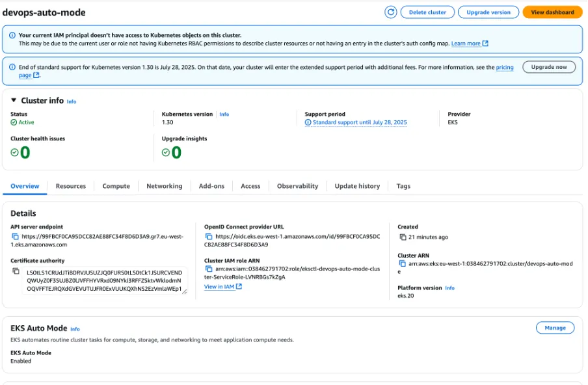Open Info link beside Platform version

pos(449,288)
